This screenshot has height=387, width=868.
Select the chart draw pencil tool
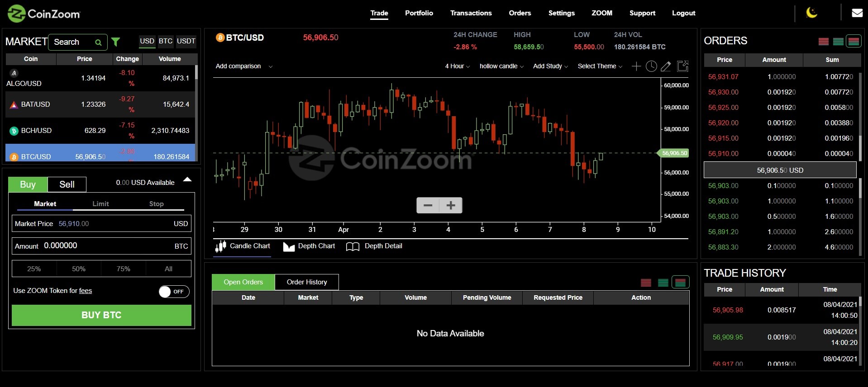point(666,66)
